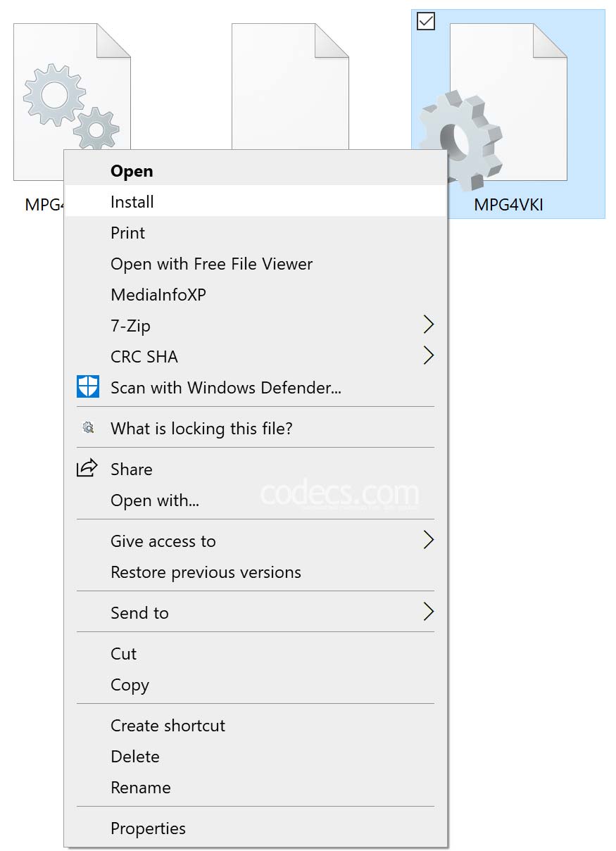Expand the Send to submenu arrow
The image size is (616, 851).
(x=428, y=612)
